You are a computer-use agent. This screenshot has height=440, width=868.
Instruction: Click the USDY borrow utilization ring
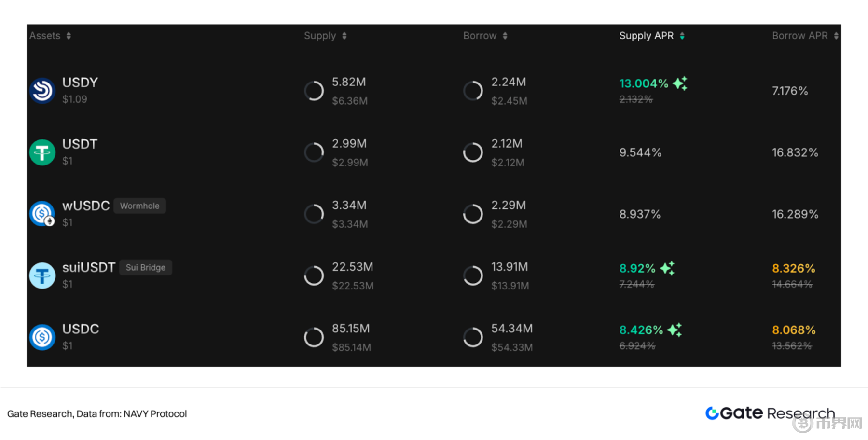pos(473,91)
